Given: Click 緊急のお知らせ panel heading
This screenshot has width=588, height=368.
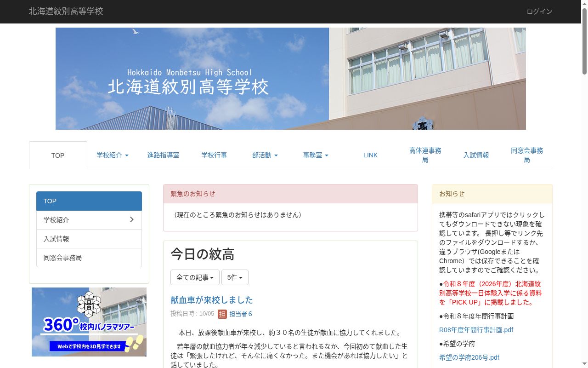Looking at the screenshot, I should tap(290, 194).
